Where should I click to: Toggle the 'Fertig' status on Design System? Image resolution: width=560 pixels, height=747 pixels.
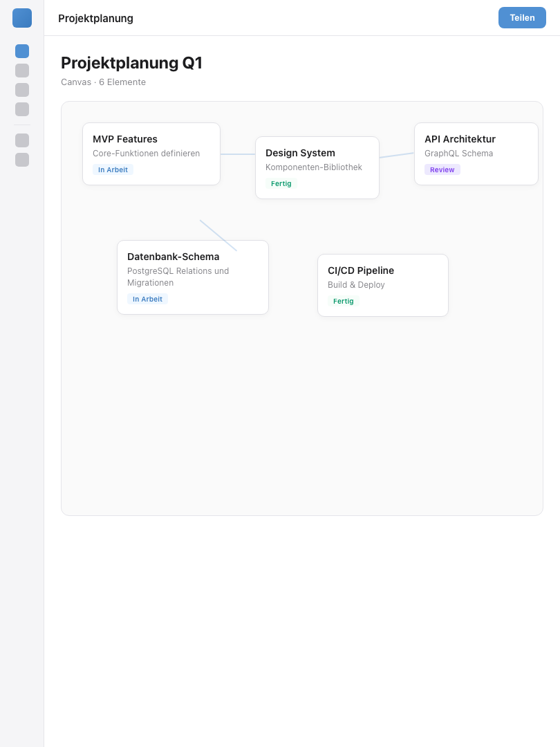pyautogui.click(x=281, y=183)
